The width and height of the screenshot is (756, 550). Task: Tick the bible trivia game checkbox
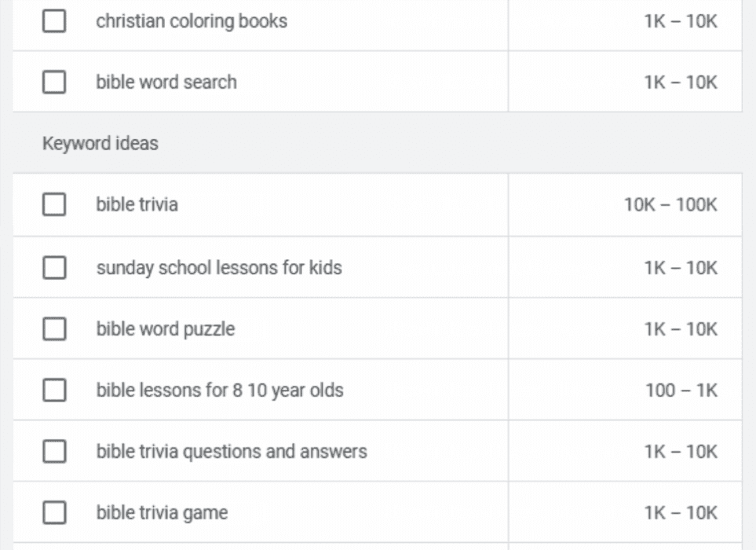(54, 513)
